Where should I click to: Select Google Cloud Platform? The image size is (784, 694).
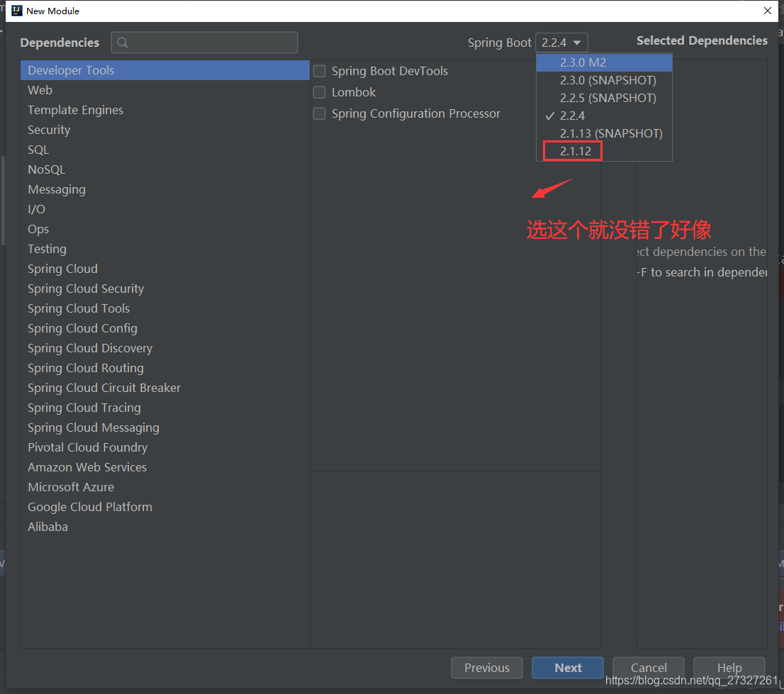pos(165,507)
